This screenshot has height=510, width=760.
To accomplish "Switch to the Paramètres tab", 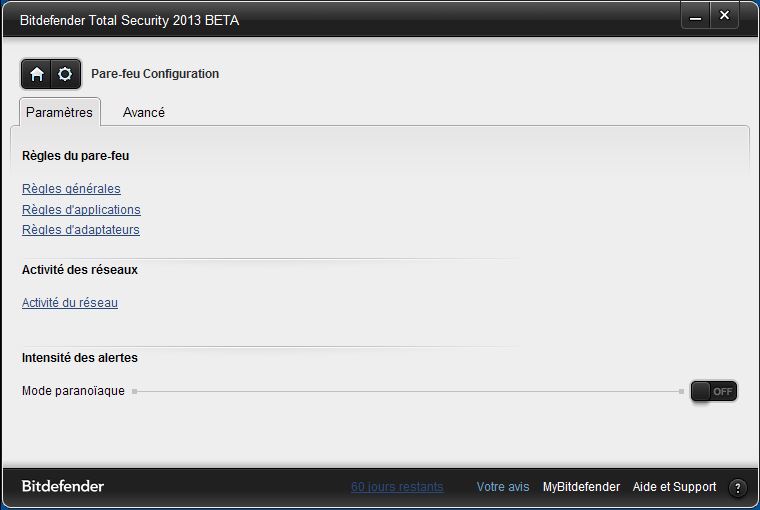I will click(60, 112).
